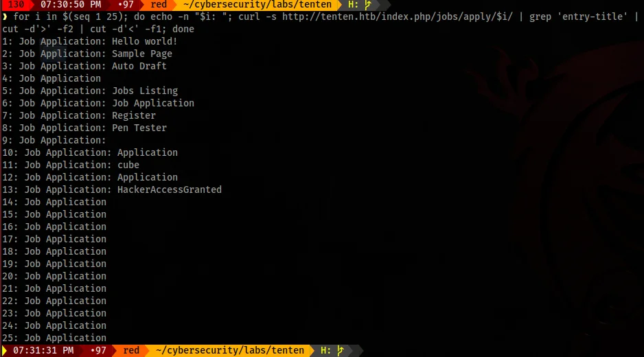The height and width of the screenshot is (357, 644).
Task: Click output line 19: Job Application
Action: click(x=54, y=264)
